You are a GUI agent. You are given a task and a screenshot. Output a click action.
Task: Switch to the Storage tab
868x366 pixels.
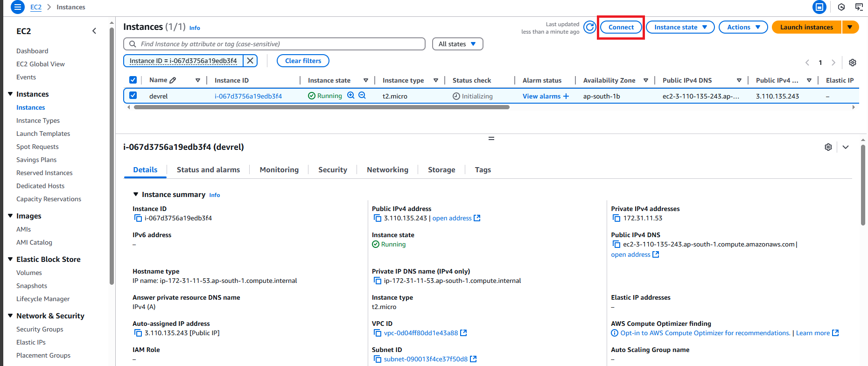coord(441,170)
